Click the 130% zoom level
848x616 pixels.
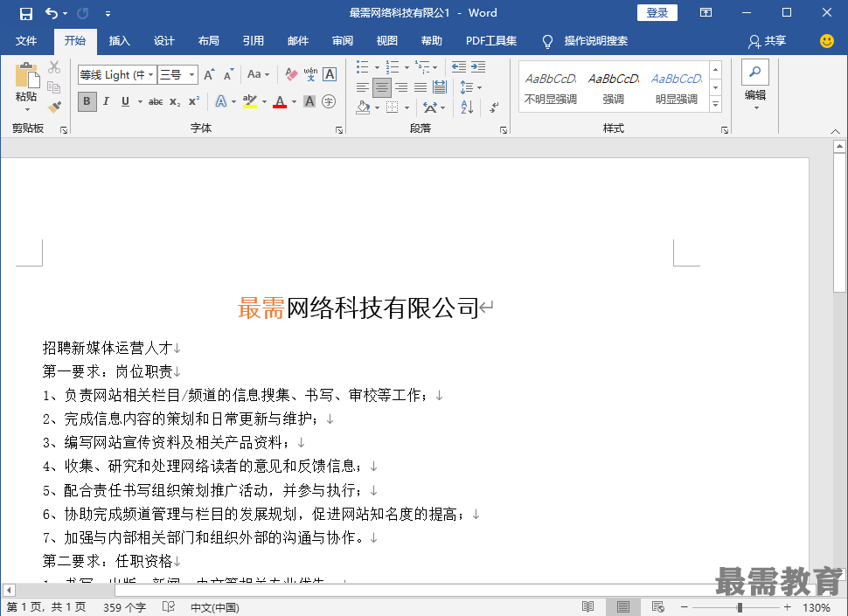(817, 607)
